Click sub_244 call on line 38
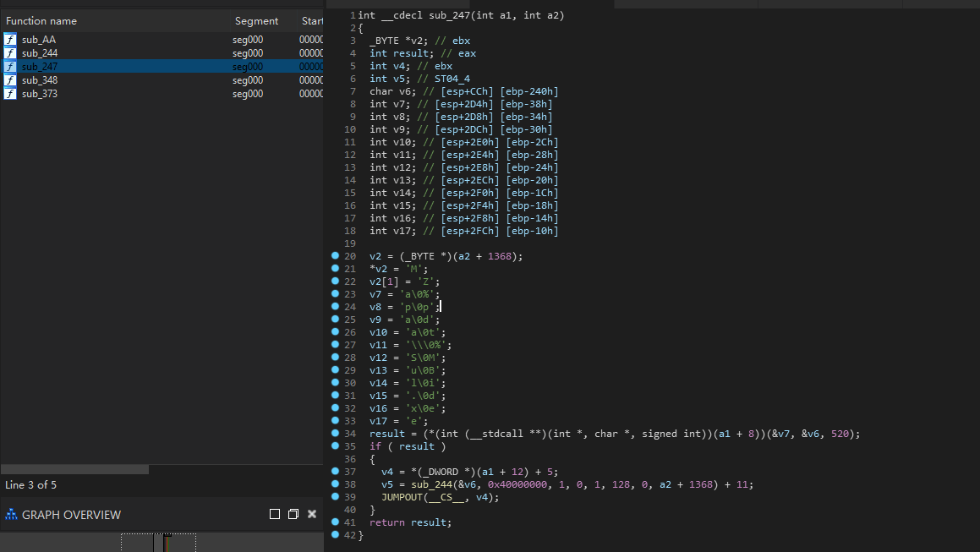Image resolution: width=980 pixels, height=552 pixels. click(432, 484)
